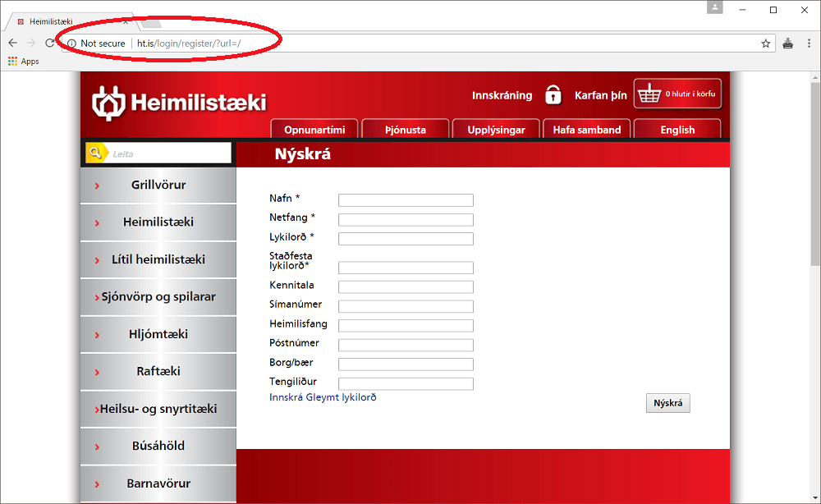Close the Heimilistæki browser tab
The image size is (821, 504).
click(126, 22)
